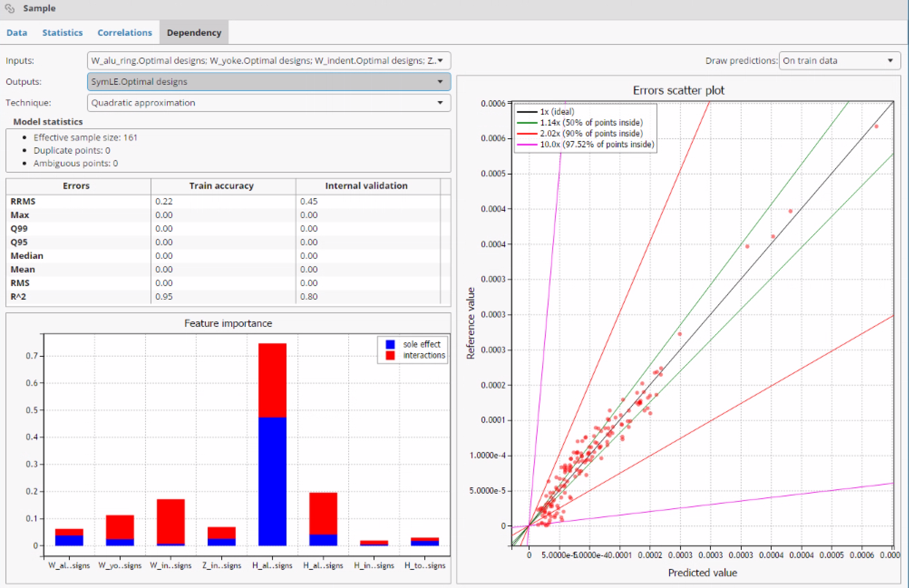Click Ambiguous points: 0 text
This screenshot has width=909, height=588.
pos(76,163)
